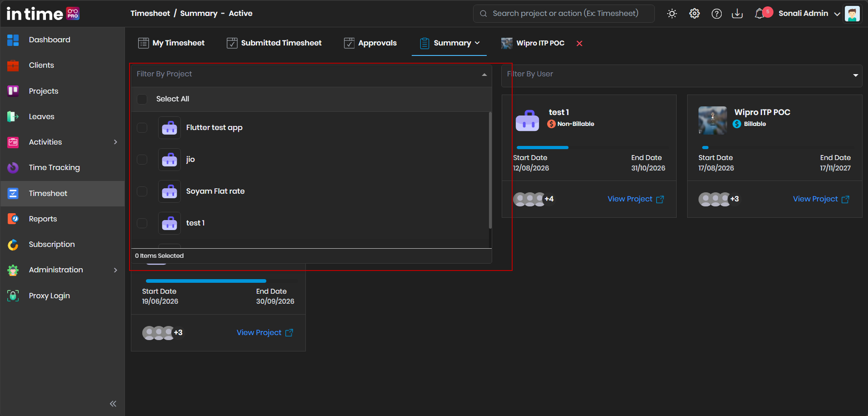Viewport: 868px width, 416px height.
Task: Open View Project link on bottom-left card
Action: 265,333
